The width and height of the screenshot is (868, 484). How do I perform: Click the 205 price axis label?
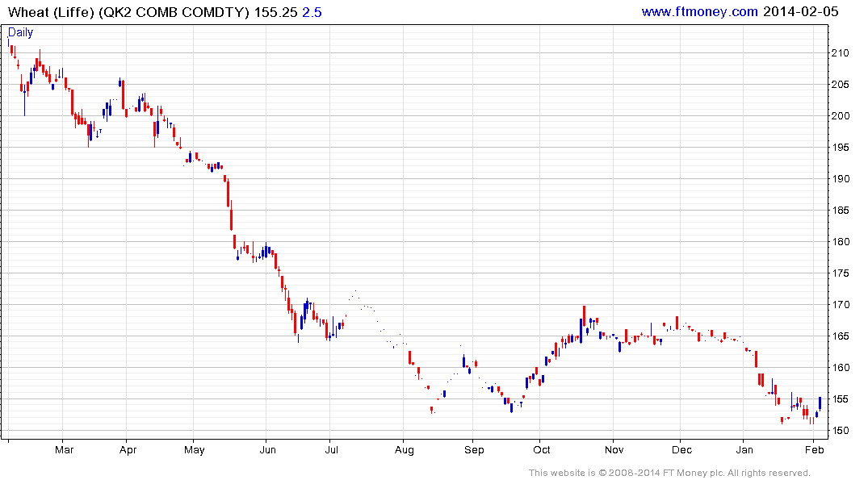[x=840, y=85]
